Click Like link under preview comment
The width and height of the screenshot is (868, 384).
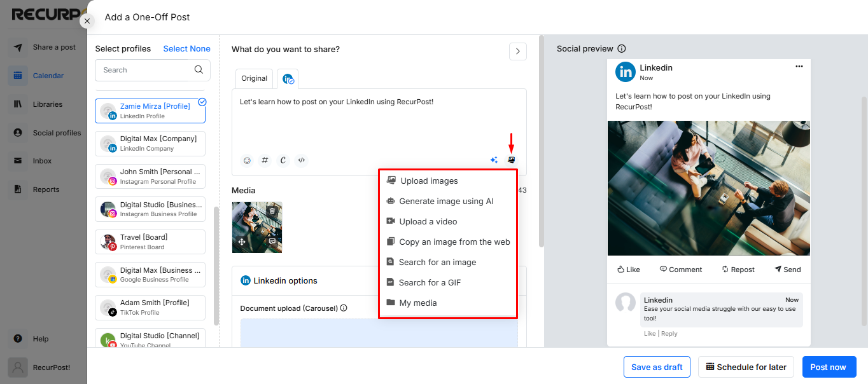650,333
